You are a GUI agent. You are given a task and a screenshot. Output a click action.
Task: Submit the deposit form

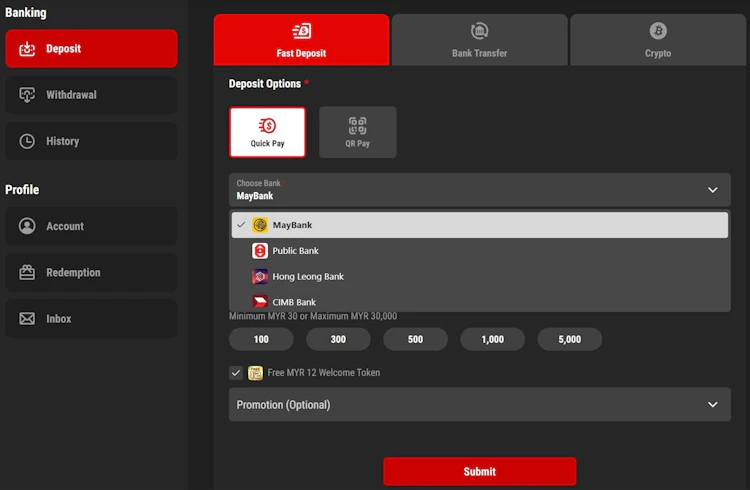click(480, 472)
